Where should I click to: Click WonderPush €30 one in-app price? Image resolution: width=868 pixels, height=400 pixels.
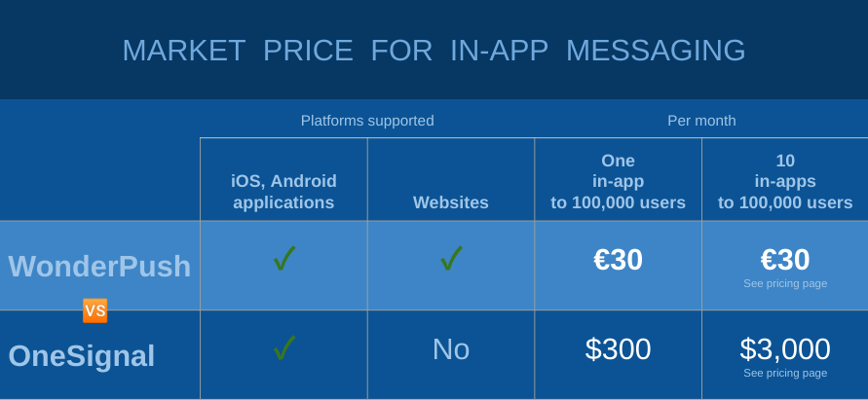click(618, 260)
